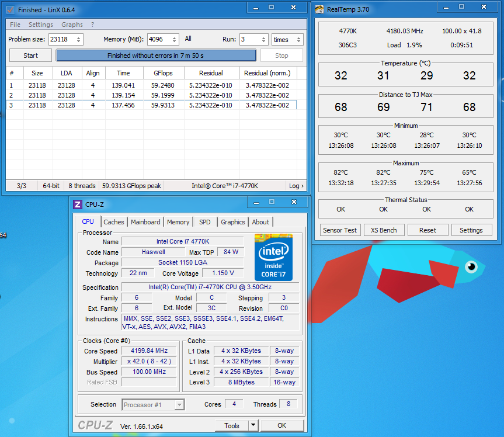This screenshot has height=437, width=504.
Task: Click the RealTemp app icon in title bar
Action: (319, 9)
